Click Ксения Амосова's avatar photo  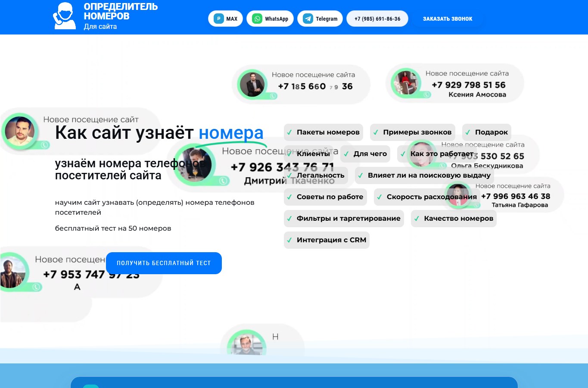tap(406, 83)
